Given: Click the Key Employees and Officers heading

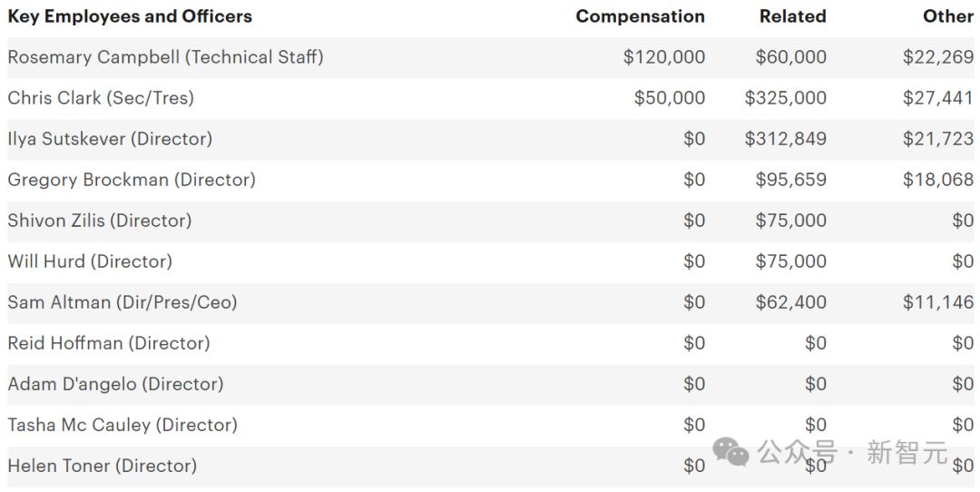Looking at the screenshot, I should coord(130,16).
